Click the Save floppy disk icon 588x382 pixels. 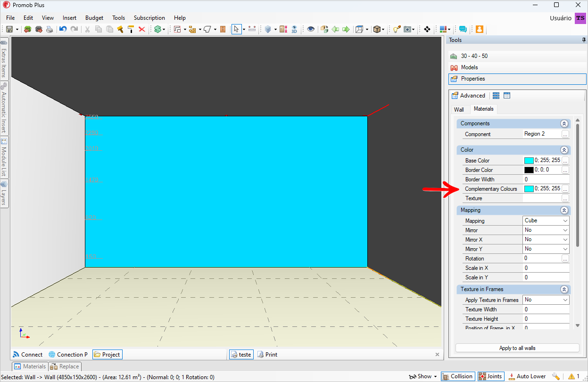tap(9, 29)
